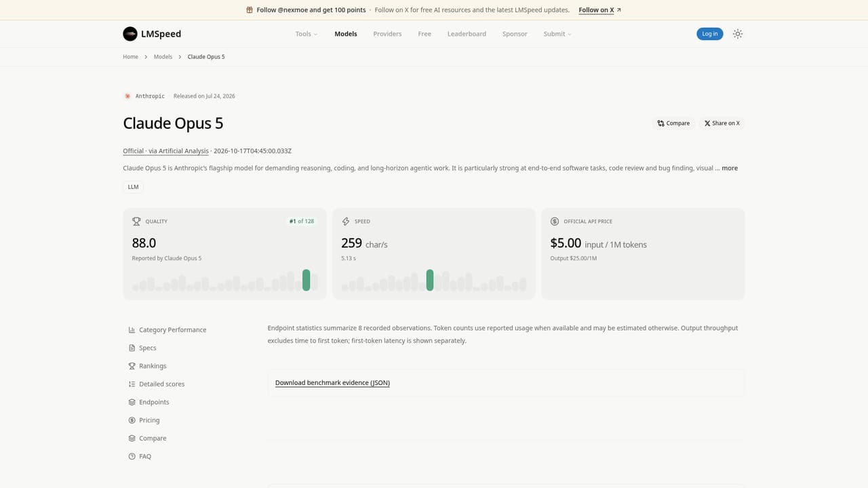The width and height of the screenshot is (868, 488).
Task: Click the highlighted green bar in Quality chart
Action: tap(307, 280)
